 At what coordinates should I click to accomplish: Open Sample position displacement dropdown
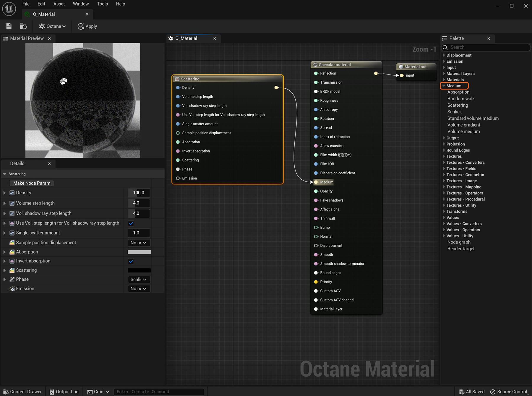pyautogui.click(x=139, y=243)
